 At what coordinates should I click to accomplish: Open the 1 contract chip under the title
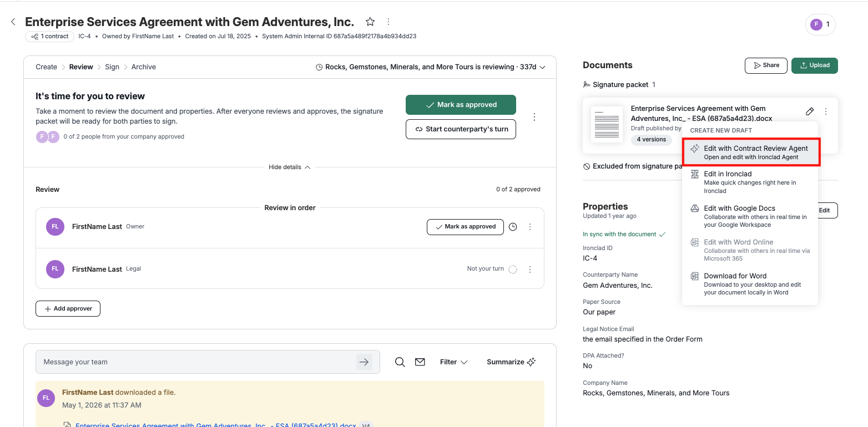(x=50, y=37)
